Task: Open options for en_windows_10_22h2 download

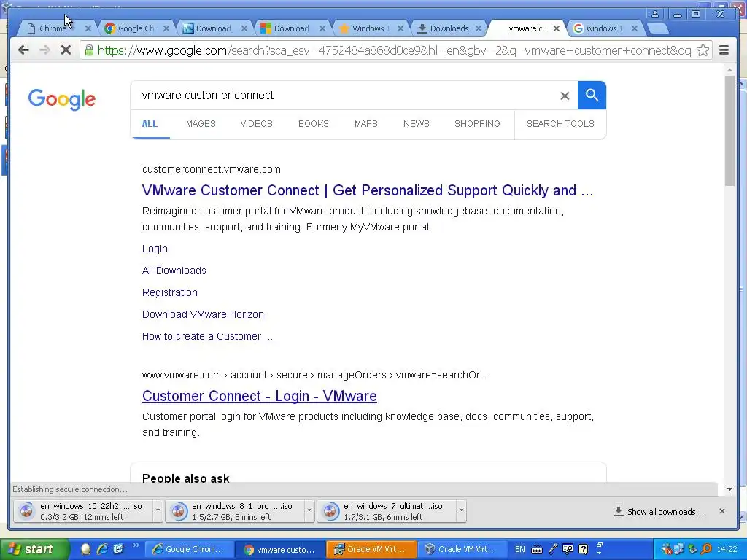Action: pyautogui.click(x=158, y=510)
